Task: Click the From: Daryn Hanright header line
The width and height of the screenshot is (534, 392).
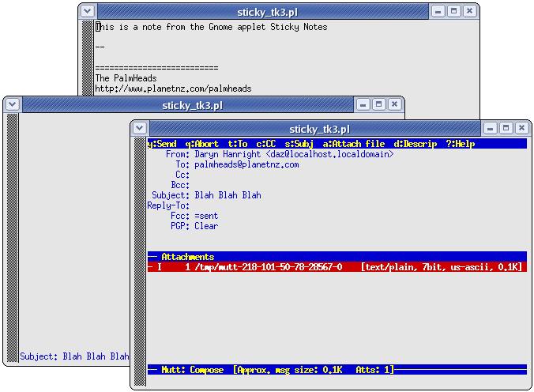Action: pyautogui.click(x=280, y=154)
